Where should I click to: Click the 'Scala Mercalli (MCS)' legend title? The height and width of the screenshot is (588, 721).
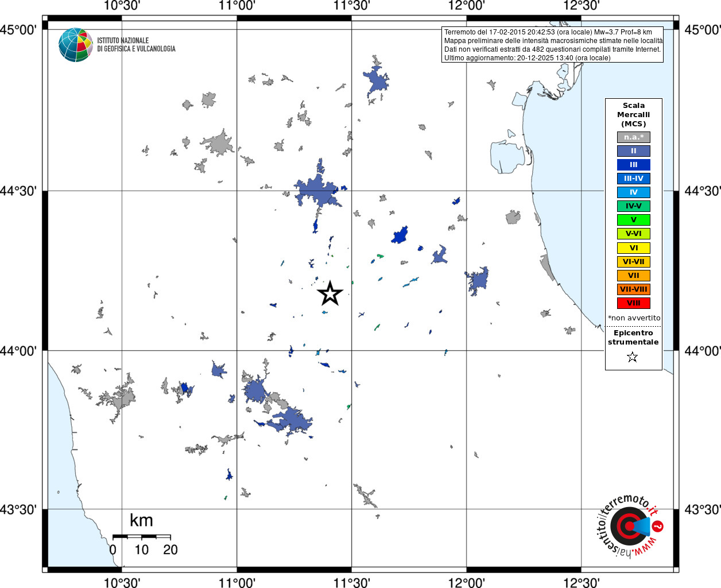(x=634, y=115)
